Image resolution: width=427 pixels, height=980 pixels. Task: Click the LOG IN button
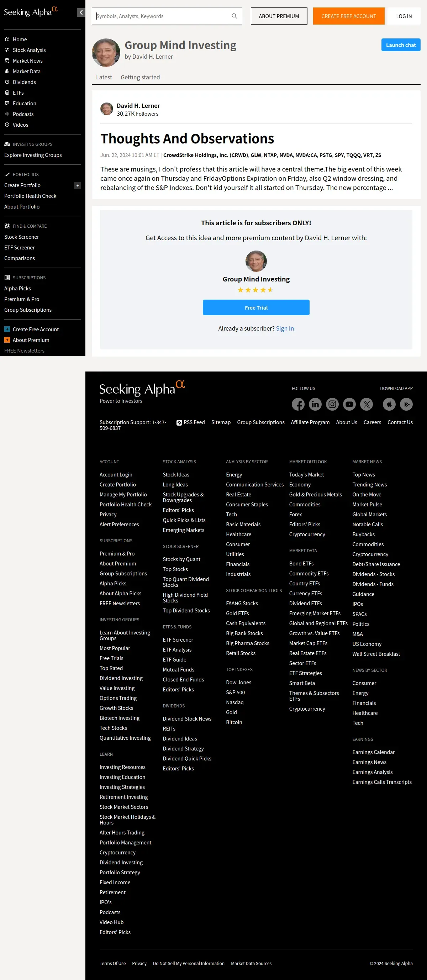tap(404, 16)
